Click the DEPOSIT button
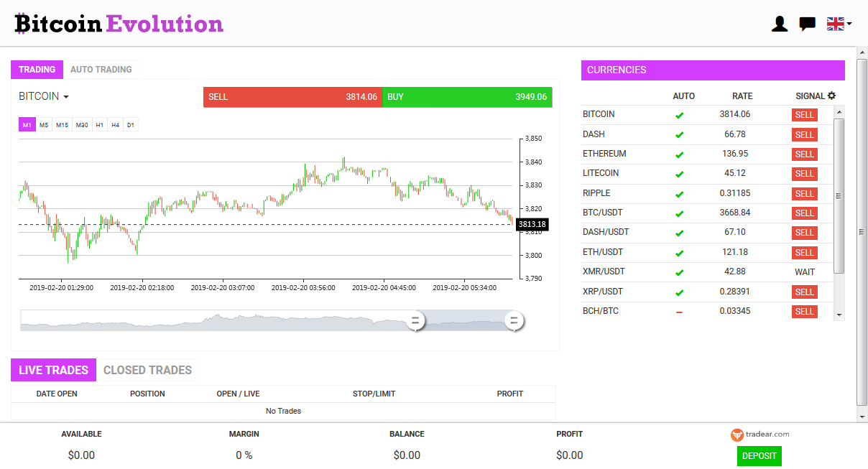868x469 pixels. pos(759,455)
